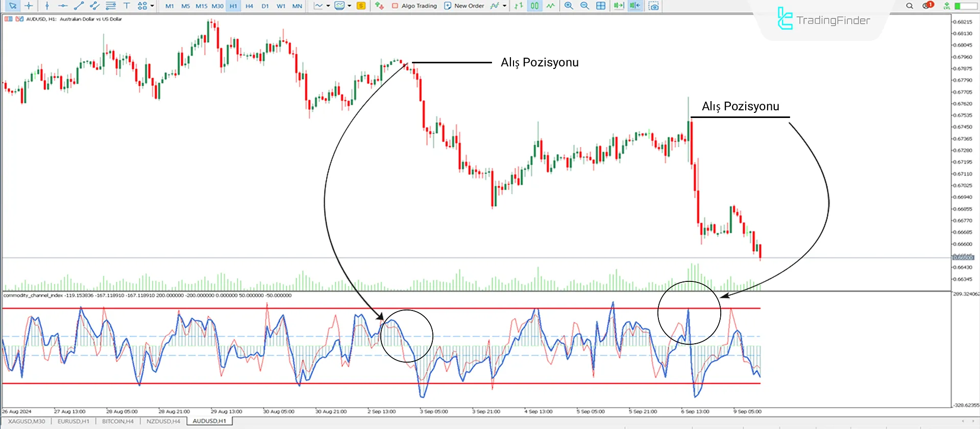This screenshot has width=980, height=429.
Task: Click the highlighted current price label on axis
Action: coord(963,257)
